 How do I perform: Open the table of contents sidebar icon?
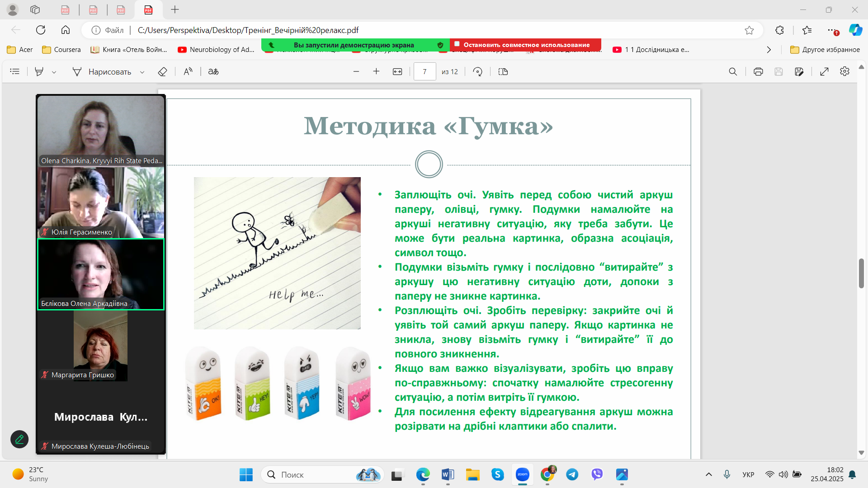click(15, 72)
